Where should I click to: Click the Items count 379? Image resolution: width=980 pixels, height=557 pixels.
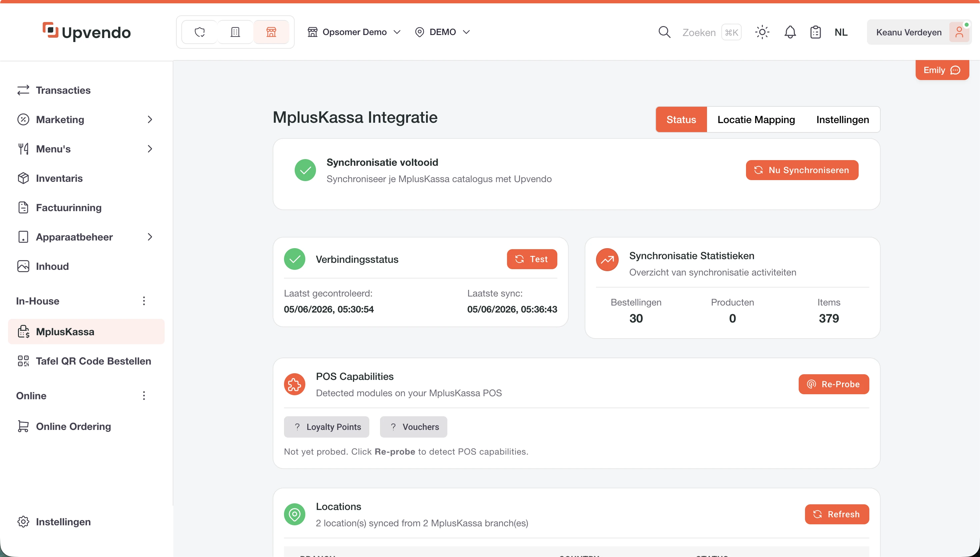tap(828, 319)
